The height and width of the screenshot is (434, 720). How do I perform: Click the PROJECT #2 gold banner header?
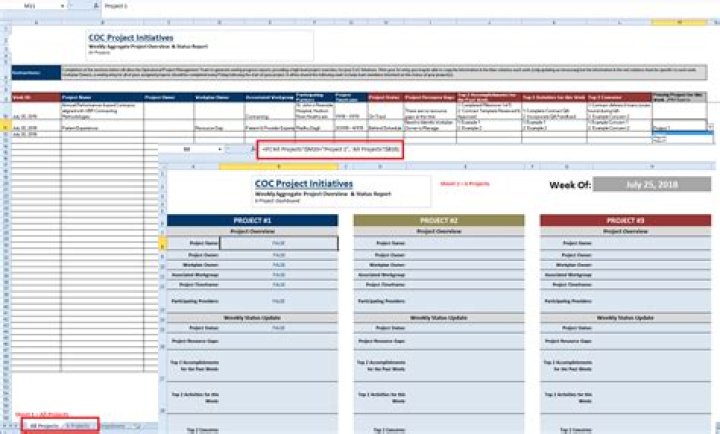tap(439, 220)
